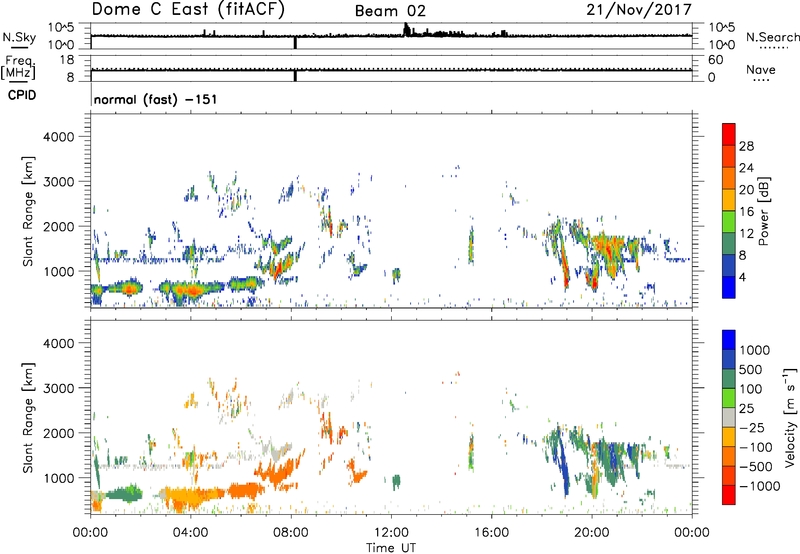Click the '28' power colorbar tick

(746, 146)
